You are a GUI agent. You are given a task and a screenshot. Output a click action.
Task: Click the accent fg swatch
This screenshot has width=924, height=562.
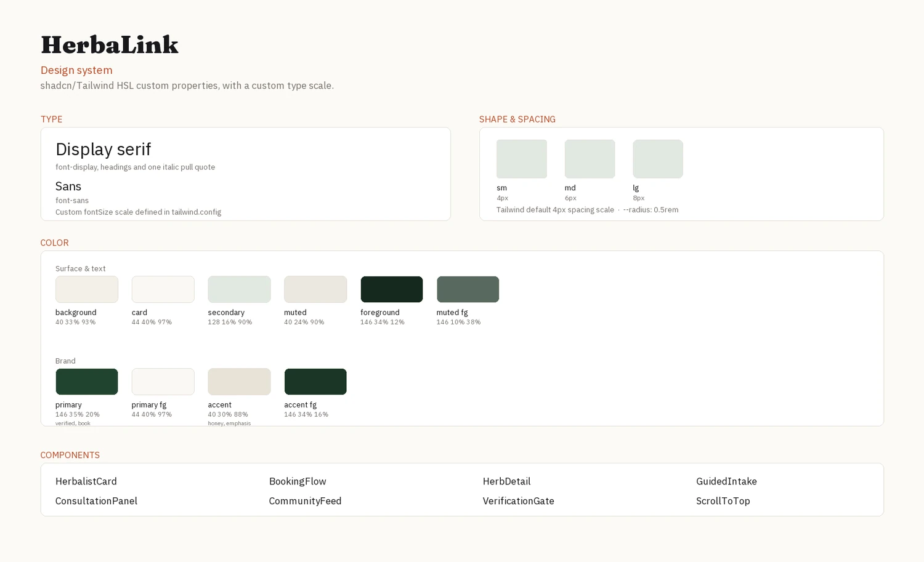[315, 382]
